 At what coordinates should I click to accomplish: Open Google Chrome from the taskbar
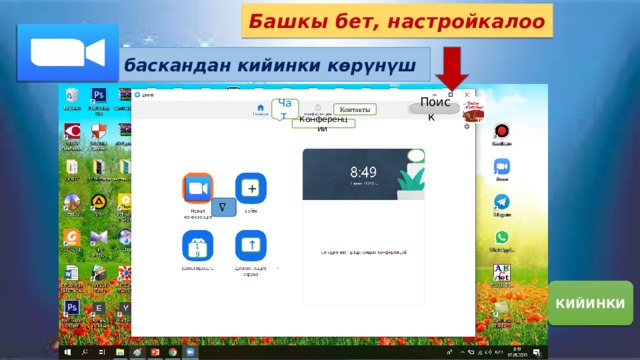point(173,352)
